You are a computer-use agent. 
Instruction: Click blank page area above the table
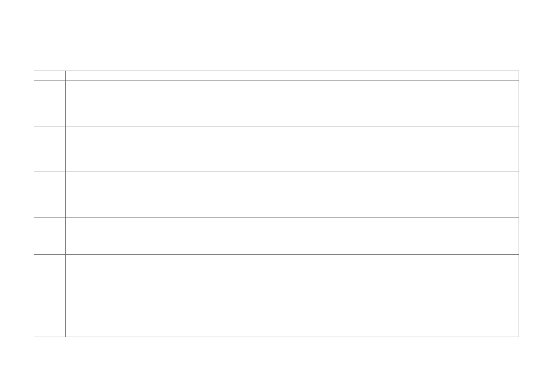277,35
